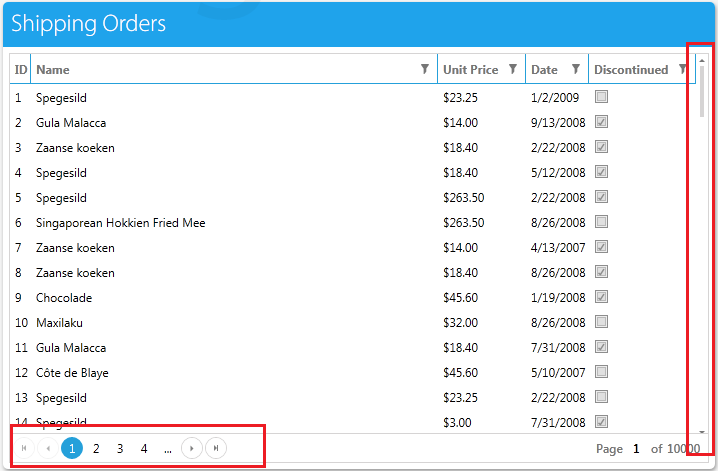Click the vertical scrollbar down arrow
The image size is (718, 471).
(702, 431)
